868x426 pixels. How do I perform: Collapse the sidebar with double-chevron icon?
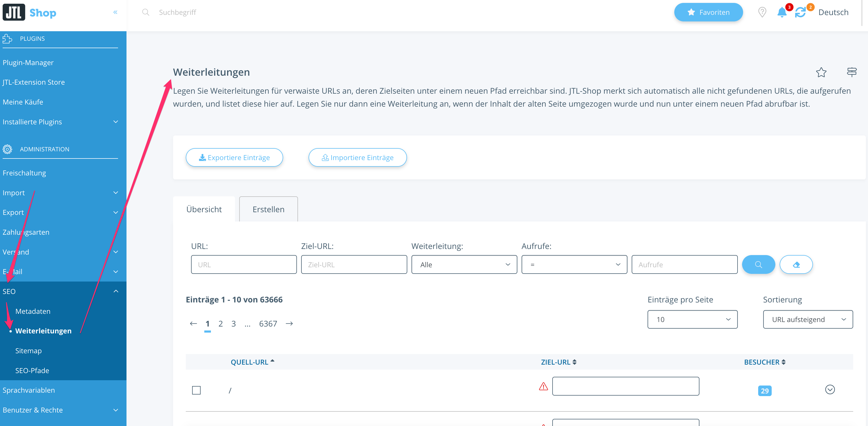pos(115,12)
